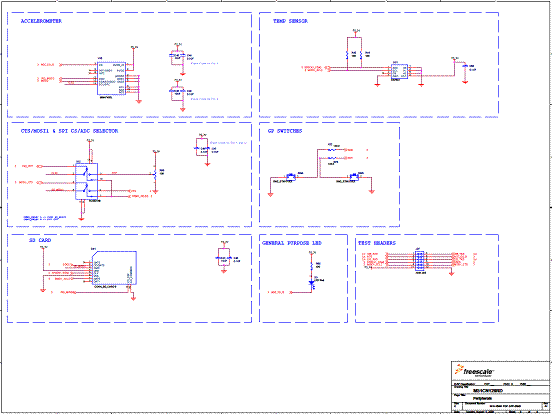Click the TEST HEADERS block title

pos(377,243)
